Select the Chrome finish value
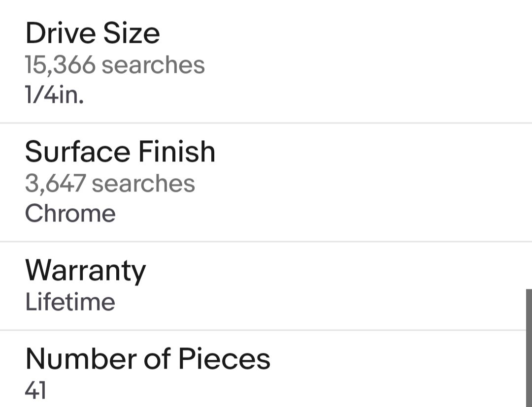 (x=70, y=213)
